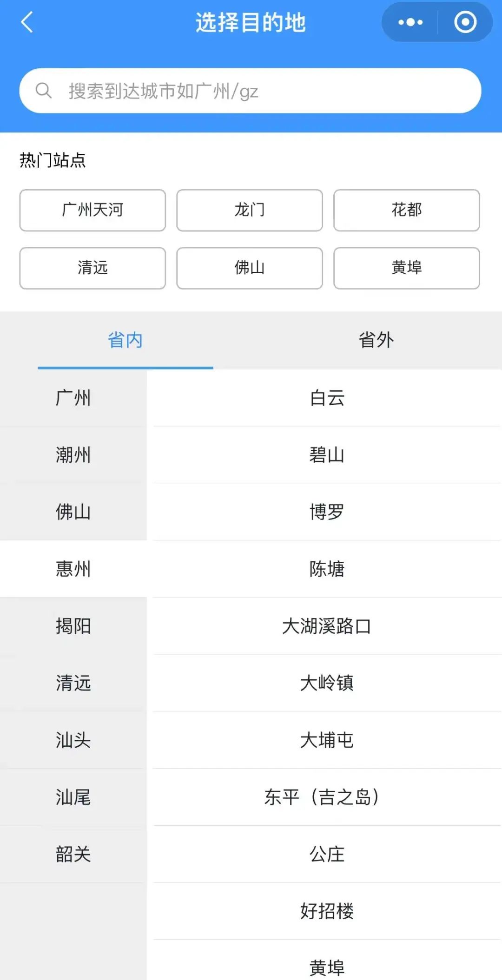Screen dimensions: 502x980
Task: Pick 东平（吉之岛） station
Action: pos(327,797)
